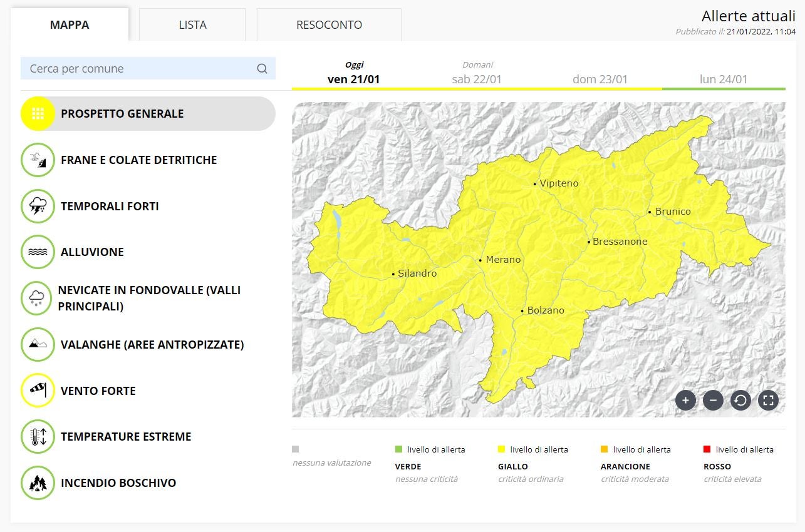
Task: Reset the map view
Action: (740, 400)
